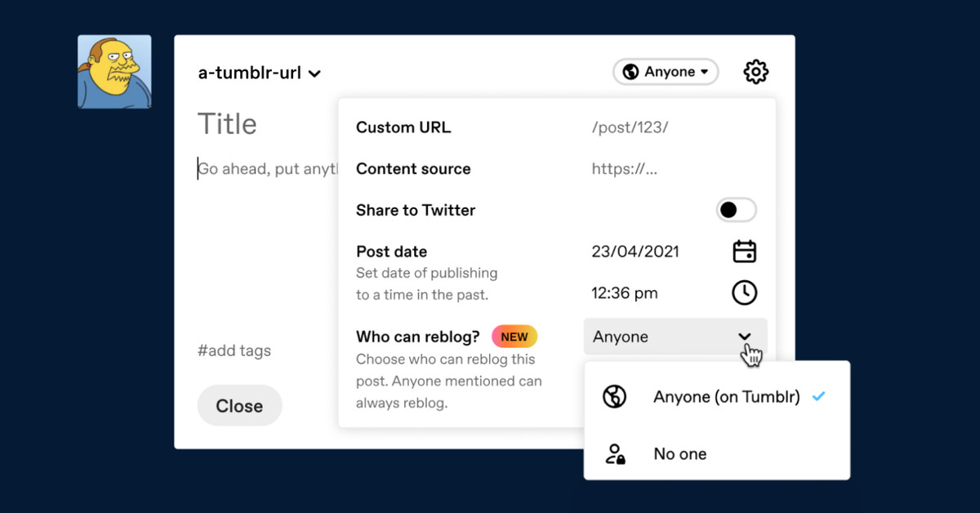980x513 pixels.
Task: Toggle the Share to Twitter switch
Action: (737, 210)
